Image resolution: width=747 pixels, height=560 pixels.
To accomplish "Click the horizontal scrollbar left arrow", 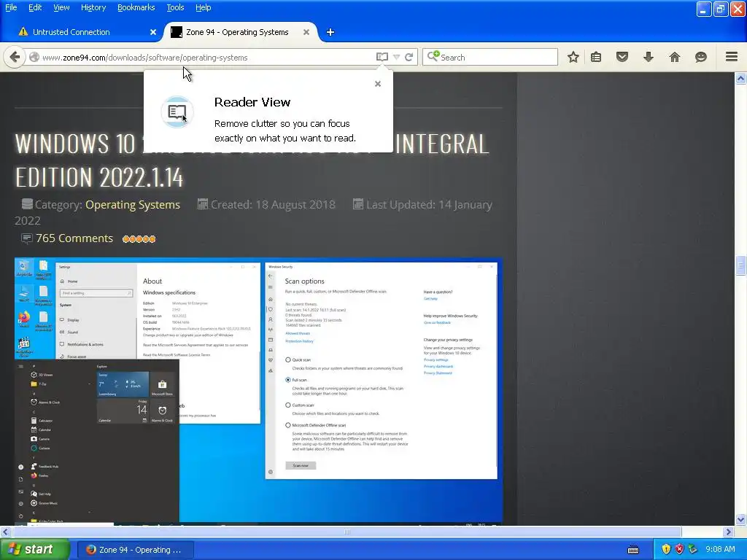I will click(5, 532).
